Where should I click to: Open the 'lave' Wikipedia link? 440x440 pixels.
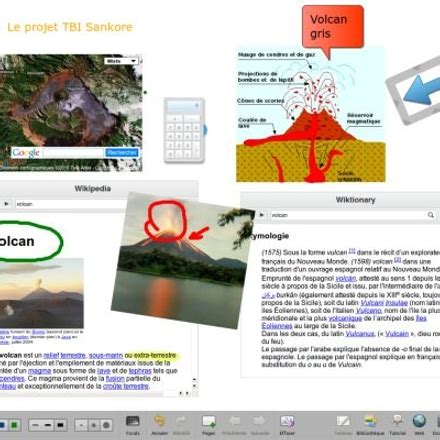coord(104,371)
